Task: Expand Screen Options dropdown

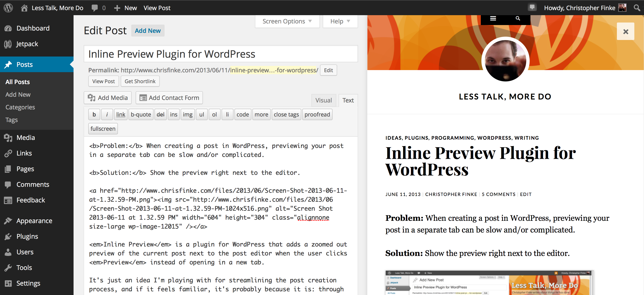Action: tap(287, 21)
